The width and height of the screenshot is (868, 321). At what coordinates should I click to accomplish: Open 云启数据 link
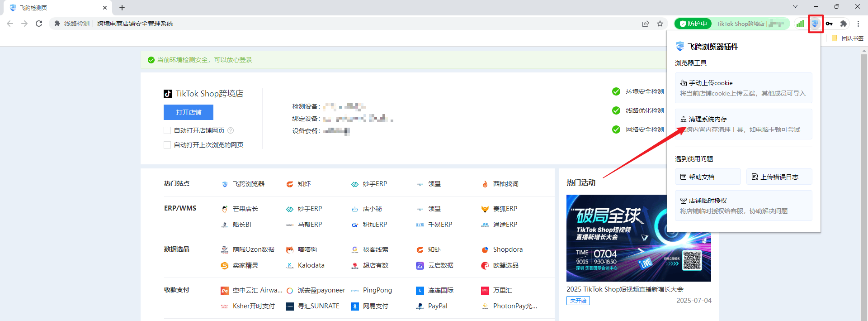click(x=435, y=265)
